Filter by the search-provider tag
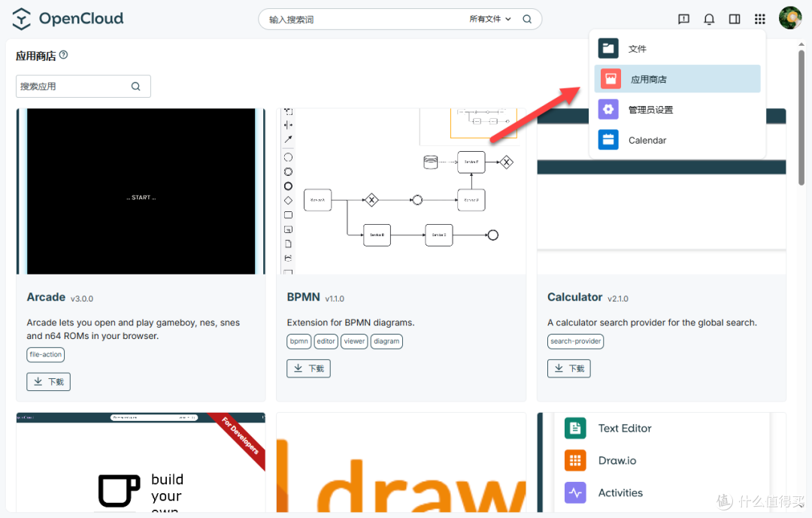The image size is (812, 518). point(575,341)
